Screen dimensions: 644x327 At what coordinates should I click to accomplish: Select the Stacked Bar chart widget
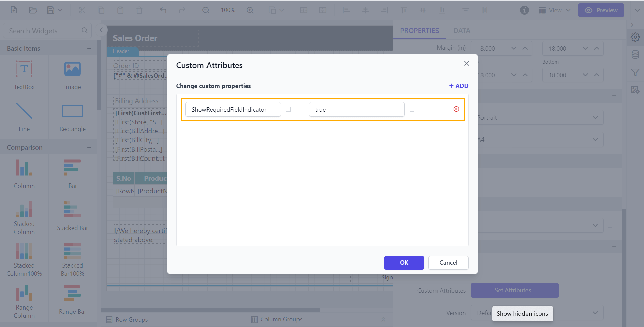[x=72, y=215]
